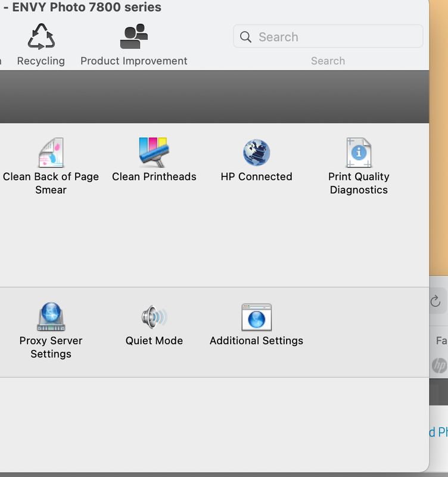Run the Clean Printheads utility icon
The height and width of the screenshot is (477, 448).
point(154,153)
